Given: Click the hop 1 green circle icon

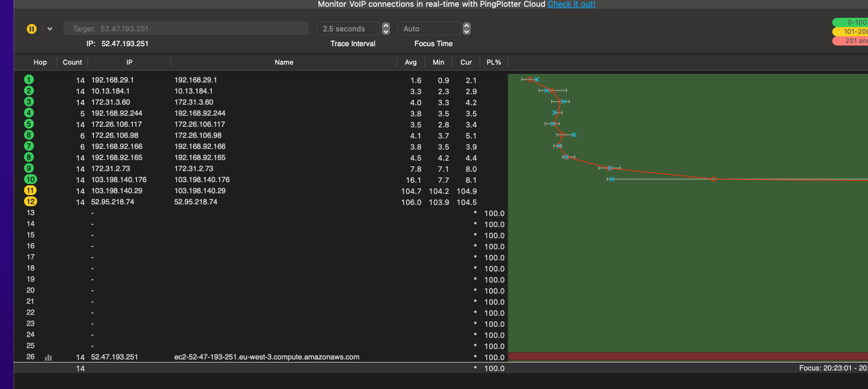Looking at the screenshot, I should tap(29, 79).
